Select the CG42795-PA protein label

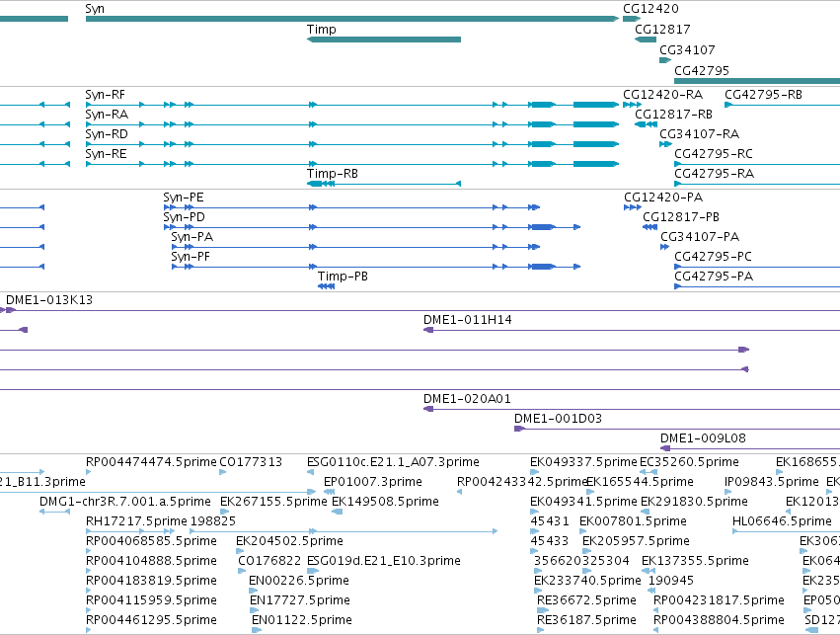(x=713, y=277)
